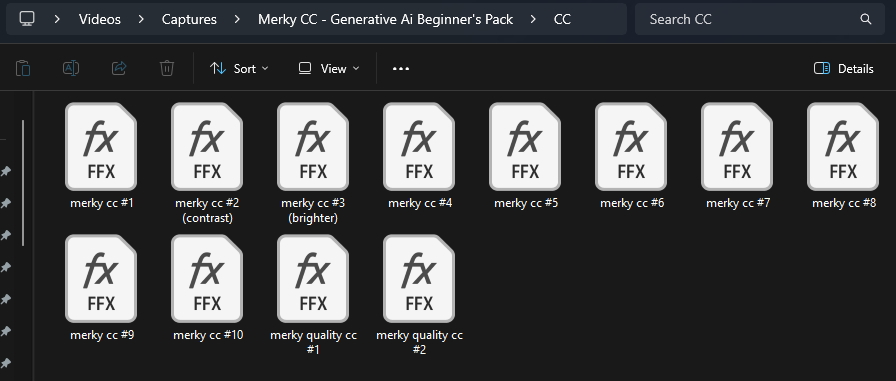Select the merky cc #2 (contrast) preset file

207,163
